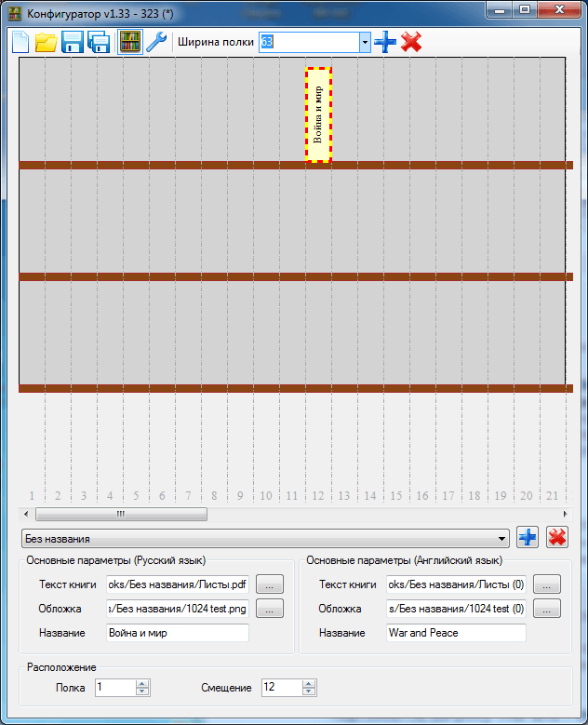Expand the Без названия book selector

[265, 539]
